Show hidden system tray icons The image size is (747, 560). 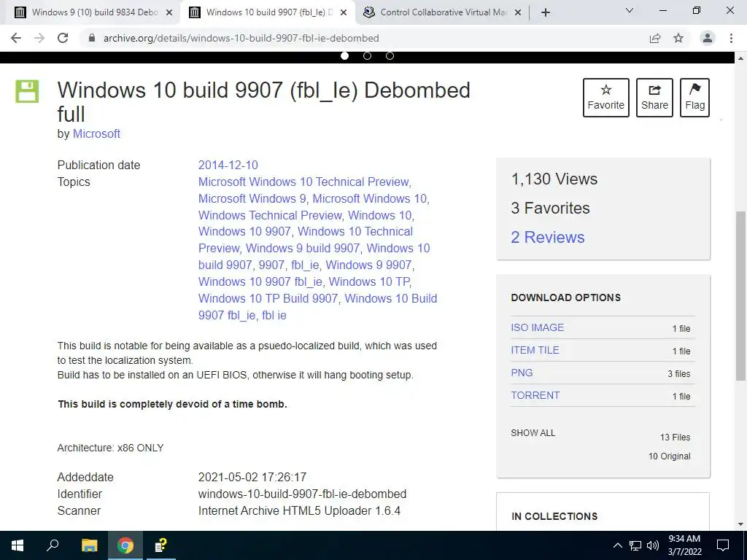coord(617,545)
